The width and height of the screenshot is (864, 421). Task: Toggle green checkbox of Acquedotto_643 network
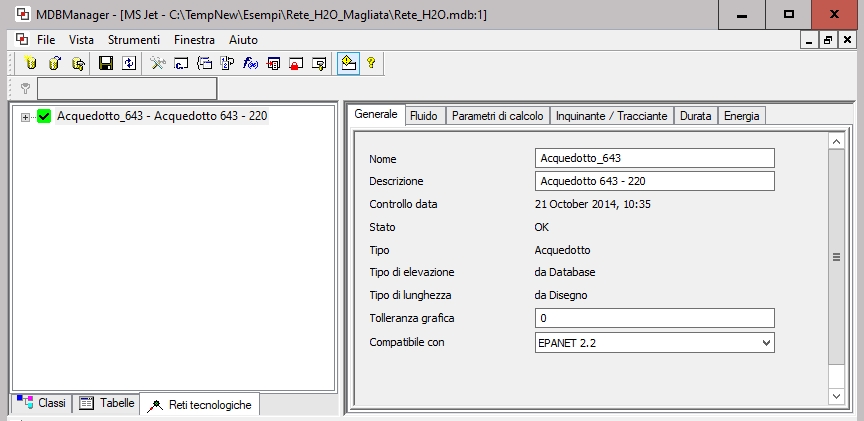coord(44,117)
